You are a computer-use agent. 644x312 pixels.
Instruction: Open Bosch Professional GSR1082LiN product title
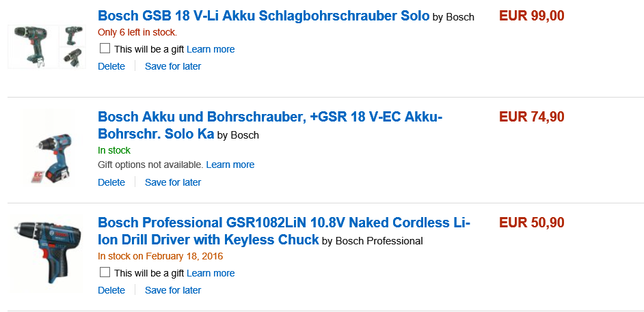point(284,223)
